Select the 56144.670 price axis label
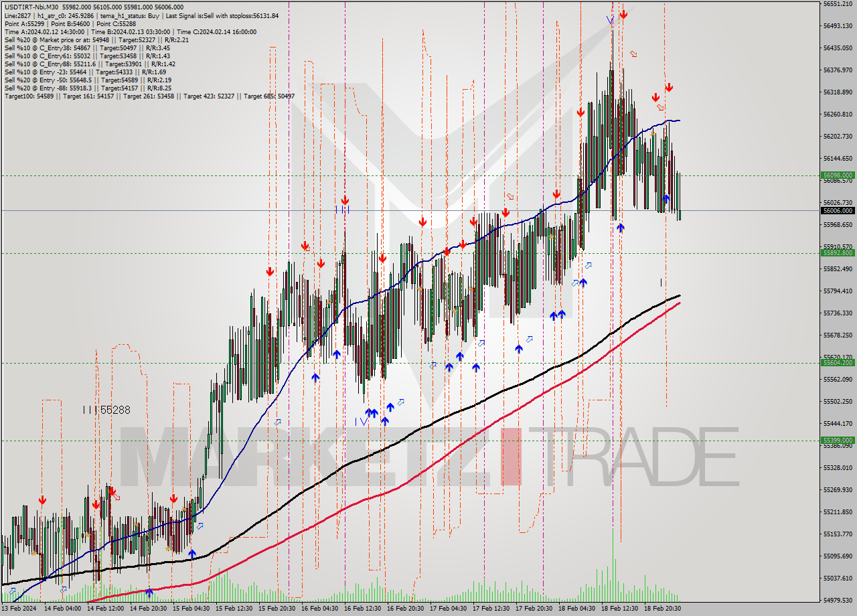This screenshot has height=616, width=857. tap(838, 158)
